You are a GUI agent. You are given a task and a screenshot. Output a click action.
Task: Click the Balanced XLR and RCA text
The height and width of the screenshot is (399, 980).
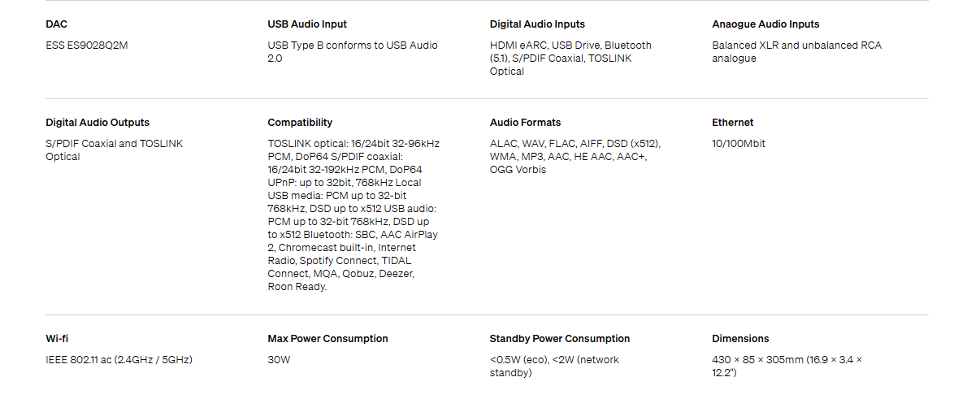click(796, 52)
